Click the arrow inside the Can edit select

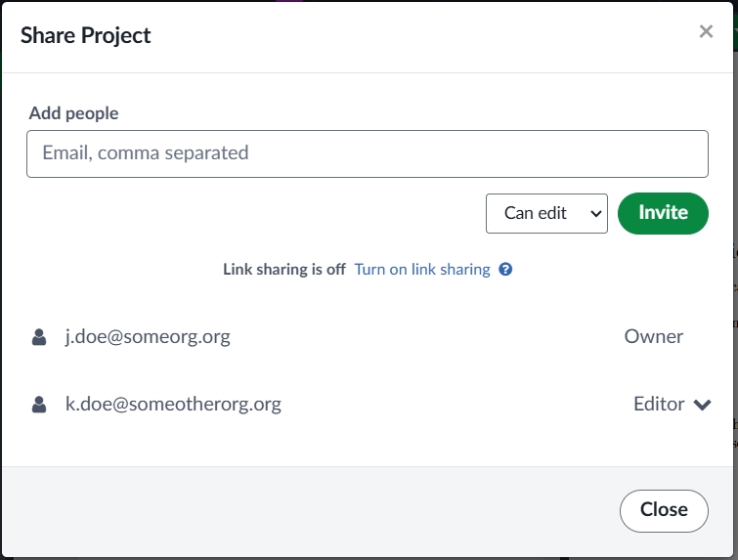click(593, 213)
